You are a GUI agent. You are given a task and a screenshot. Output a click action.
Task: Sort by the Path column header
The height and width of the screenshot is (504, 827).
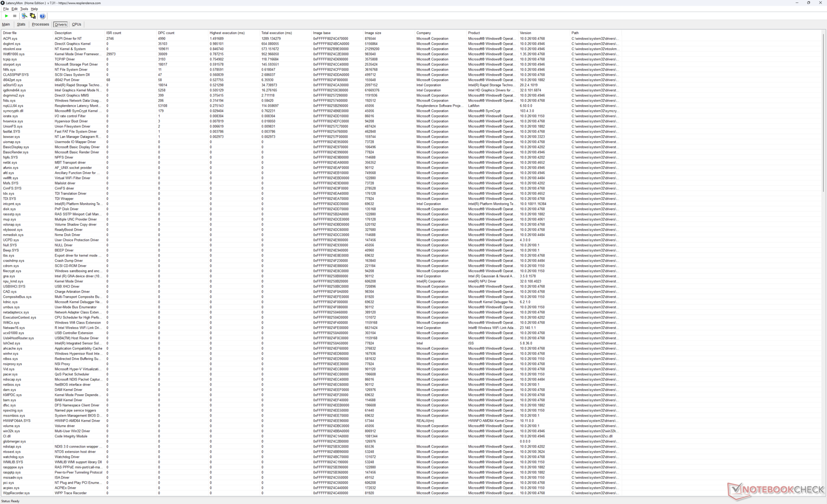tap(596, 33)
